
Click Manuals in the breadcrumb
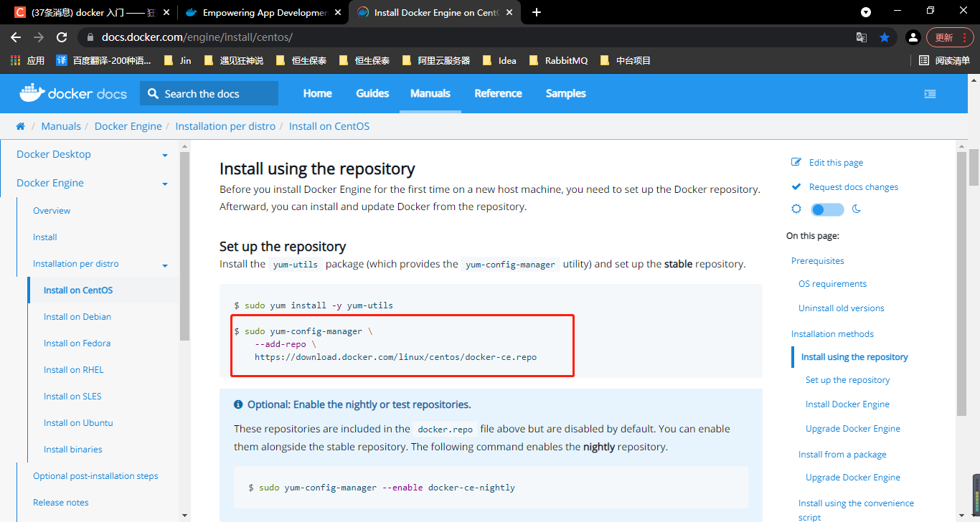(61, 126)
